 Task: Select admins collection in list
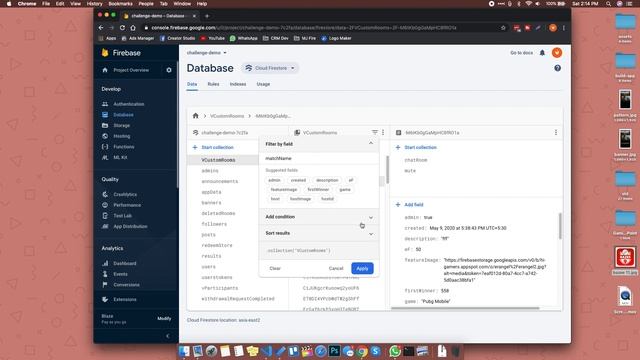[x=210, y=171]
